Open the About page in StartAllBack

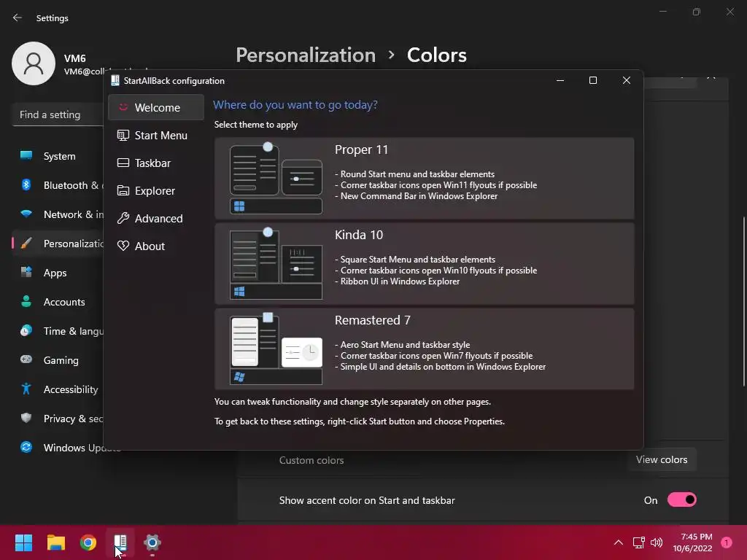pos(156,246)
